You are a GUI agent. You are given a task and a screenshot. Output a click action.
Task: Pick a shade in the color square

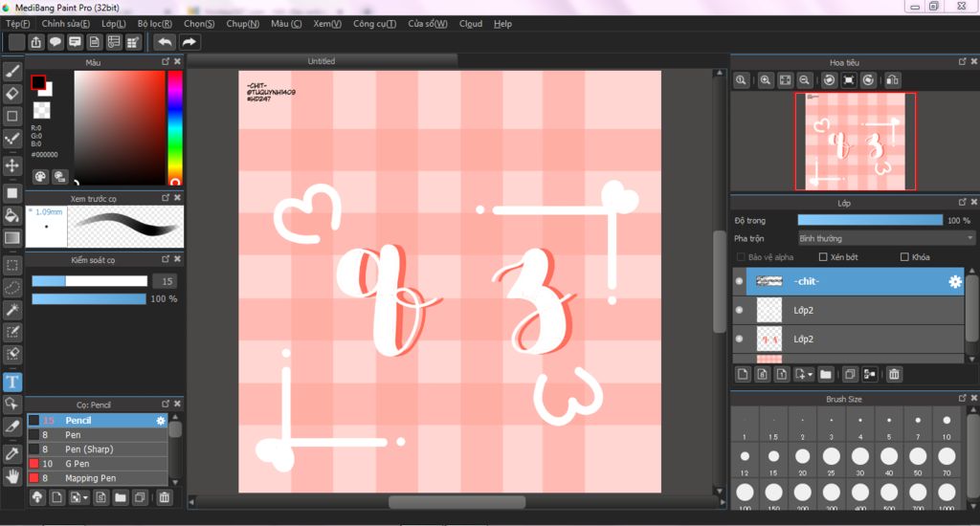[x=120, y=127]
